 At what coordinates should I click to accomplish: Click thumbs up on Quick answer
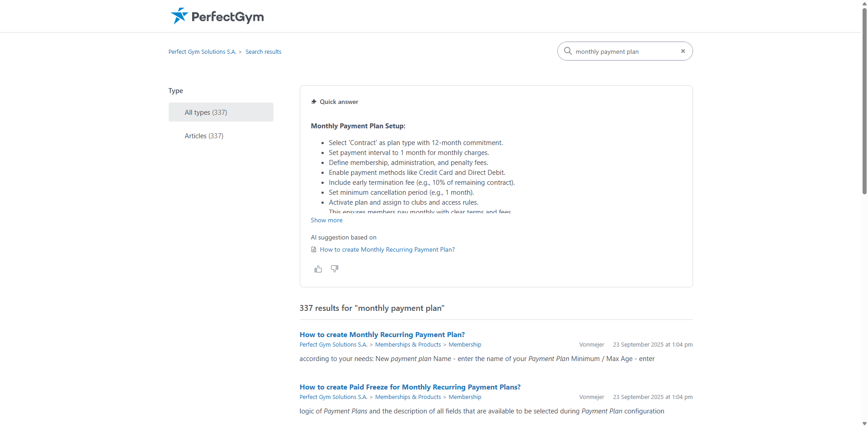[x=318, y=269]
